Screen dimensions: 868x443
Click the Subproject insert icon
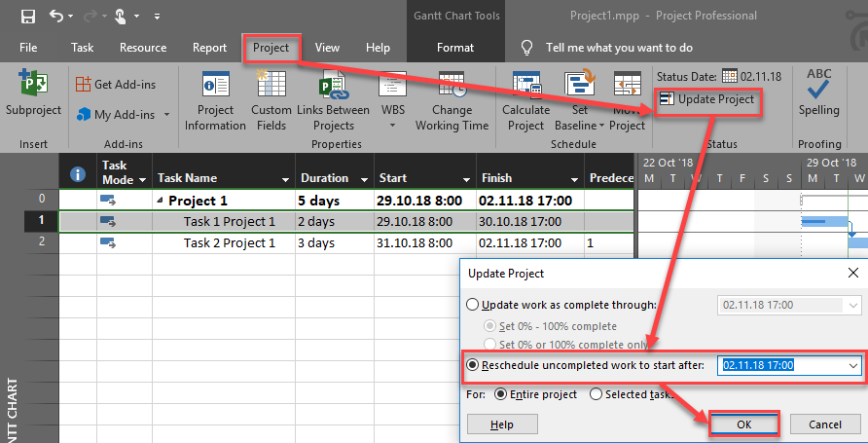click(x=33, y=86)
